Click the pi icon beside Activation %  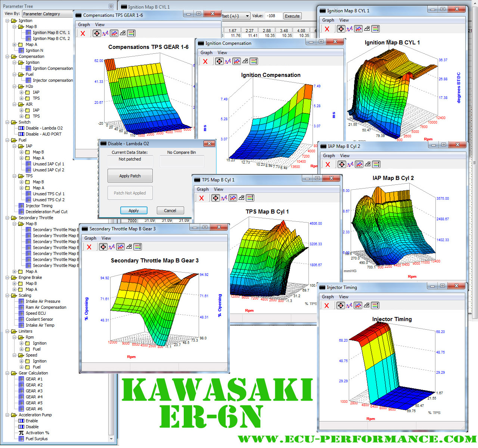coord(21,433)
